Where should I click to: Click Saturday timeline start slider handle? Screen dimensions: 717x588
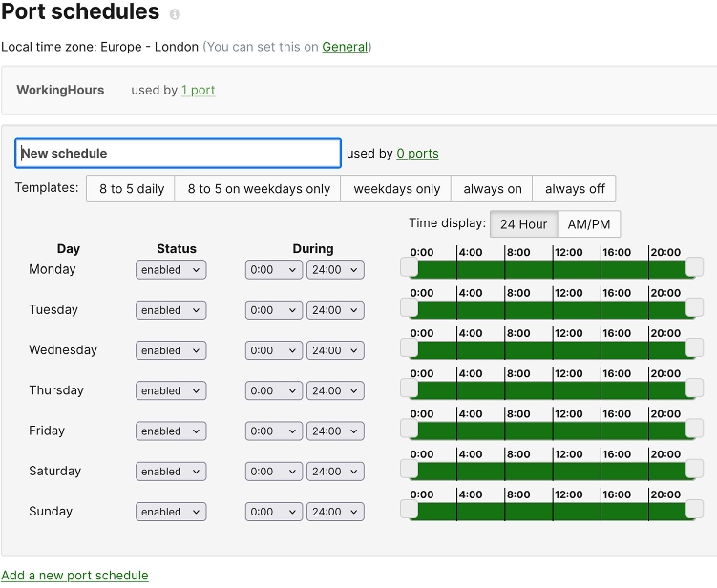click(410, 469)
